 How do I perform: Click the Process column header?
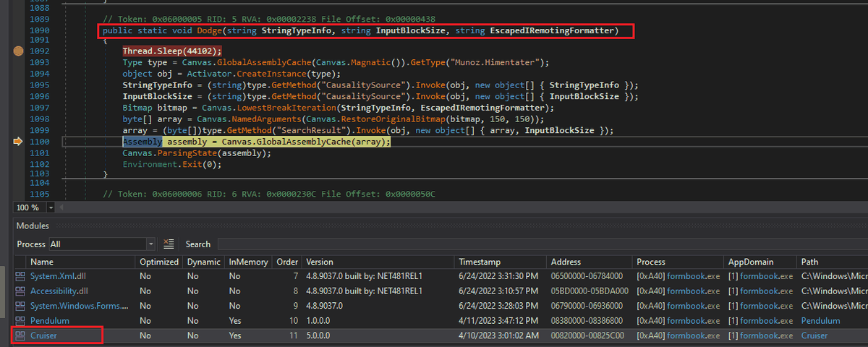click(x=652, y=262)
